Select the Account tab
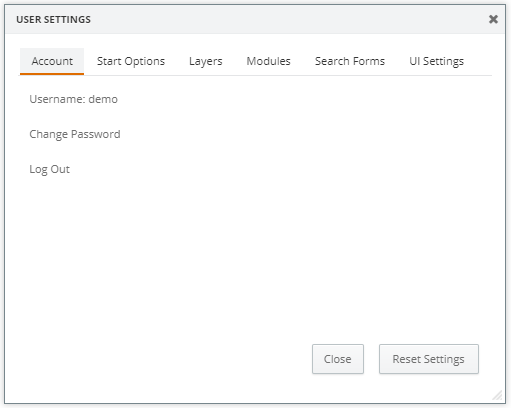The image size is (511, 408). [x=52, y=61]
